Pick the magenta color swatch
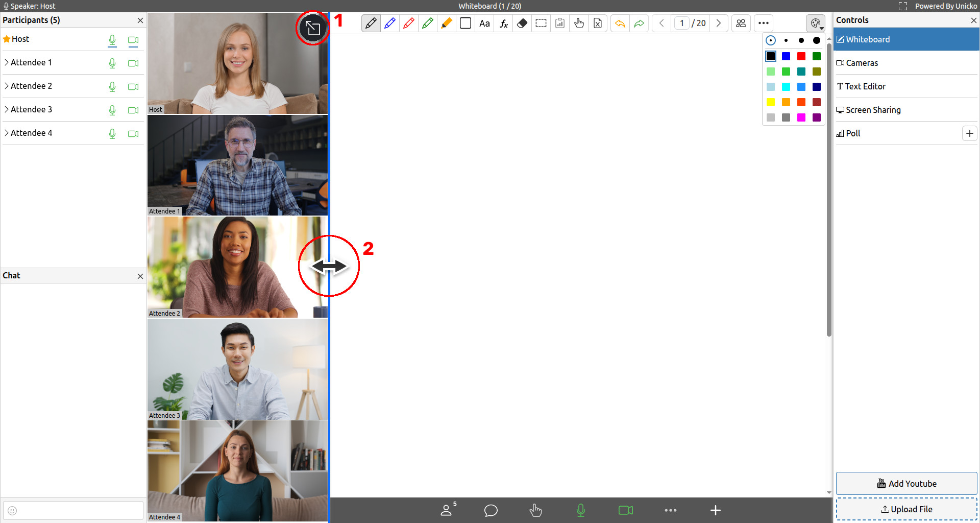The width and height of the screenshot is (980, 523). pos(801,117)
